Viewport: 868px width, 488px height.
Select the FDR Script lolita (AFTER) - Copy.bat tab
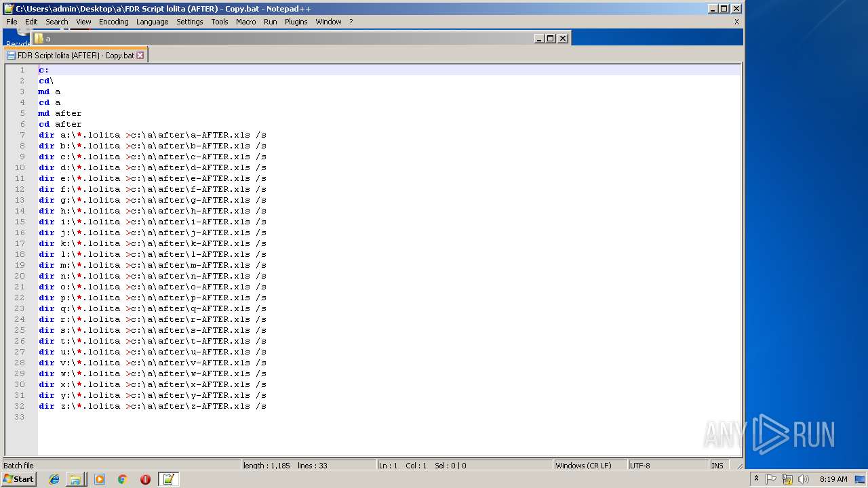pos(75,56)
